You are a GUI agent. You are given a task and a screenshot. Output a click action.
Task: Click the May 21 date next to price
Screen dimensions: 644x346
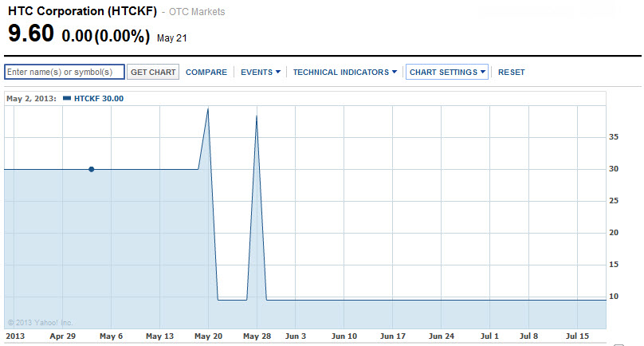tap(171, 38)
